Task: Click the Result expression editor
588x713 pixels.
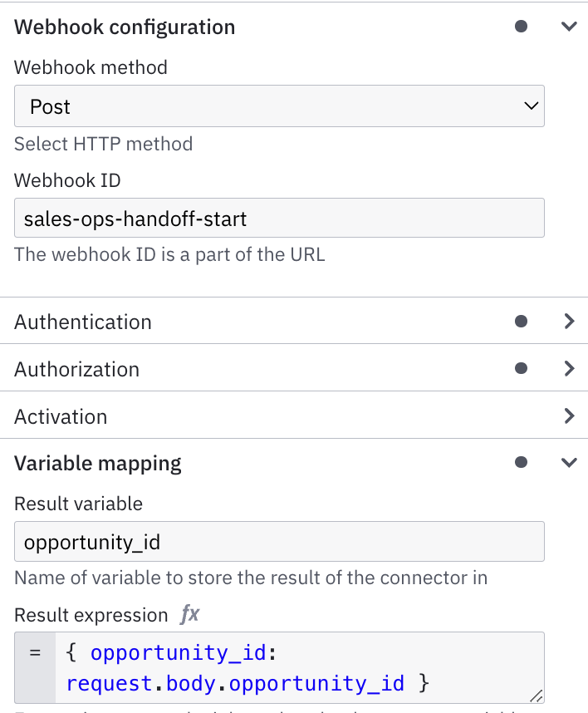Action: point(300,668)
